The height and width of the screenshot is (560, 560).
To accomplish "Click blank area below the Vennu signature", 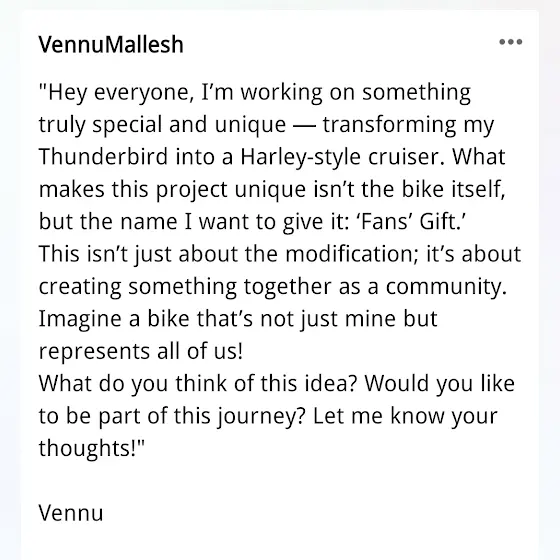I will 280,543.
